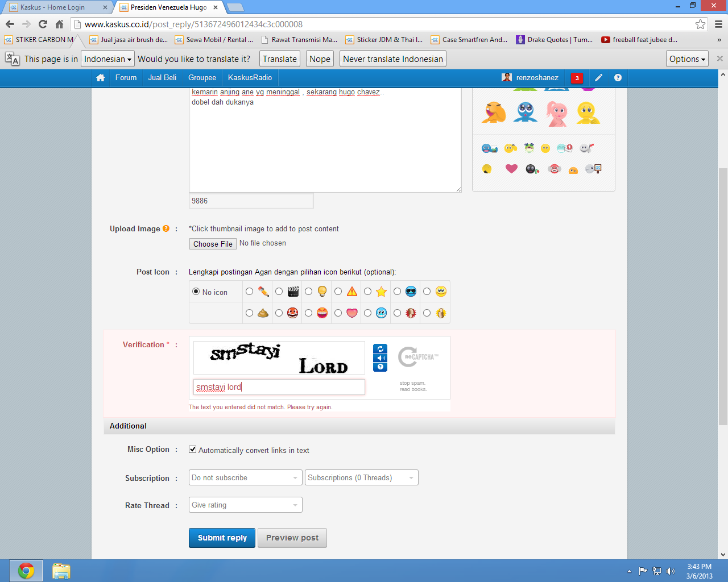Uncheck Automatically convert links in text
The height and width of the screenshot is (582, 728).
pyautogui.click(x=193, y=450)
